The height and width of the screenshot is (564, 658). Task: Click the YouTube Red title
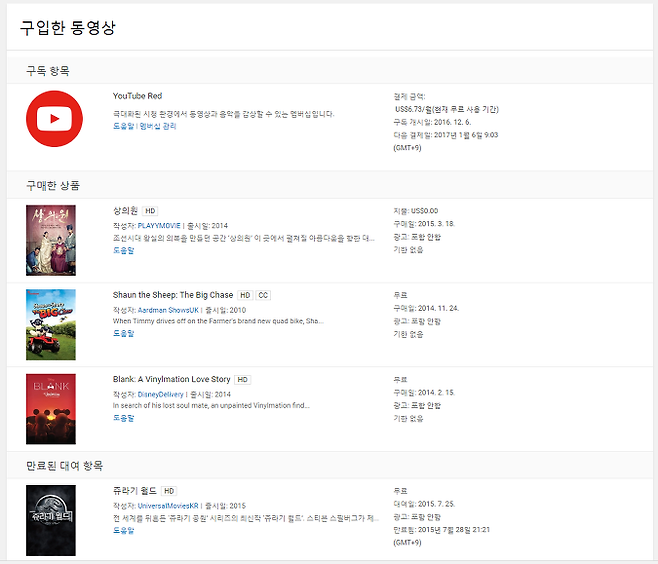tap(137, 96)
